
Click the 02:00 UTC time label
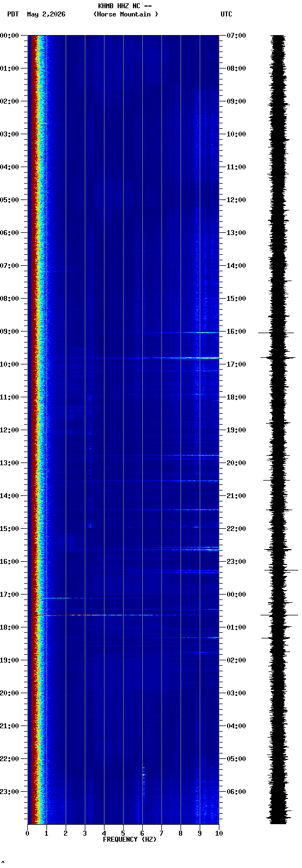[x=236, y=660]
